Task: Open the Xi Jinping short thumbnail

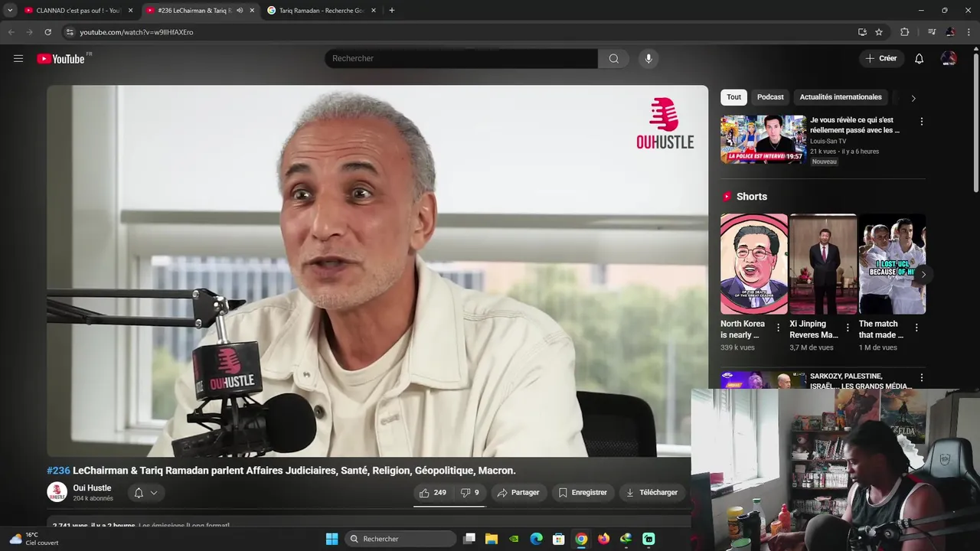Action: click(x=823, y=264)
